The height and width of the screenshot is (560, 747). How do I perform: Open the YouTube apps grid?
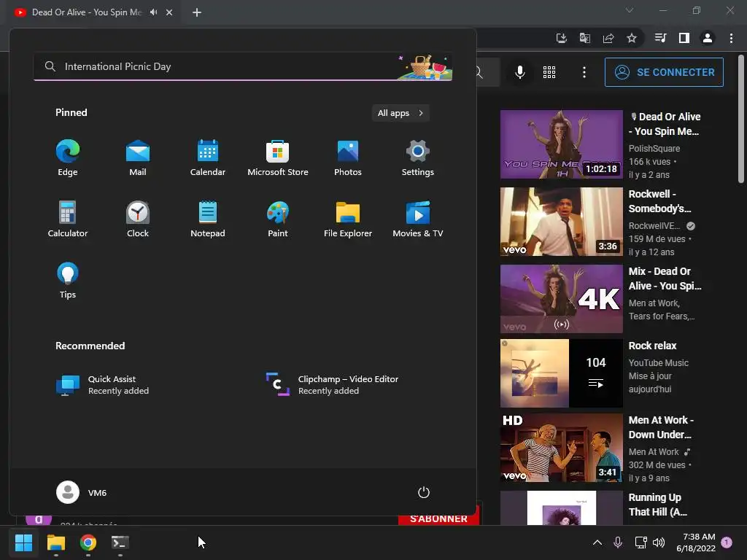pos(549,72)
